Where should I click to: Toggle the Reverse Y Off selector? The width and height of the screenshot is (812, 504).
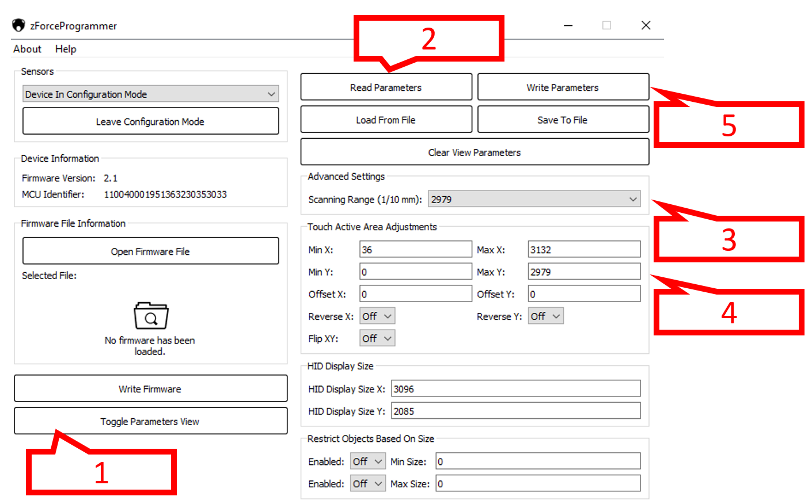coord(545,316)
